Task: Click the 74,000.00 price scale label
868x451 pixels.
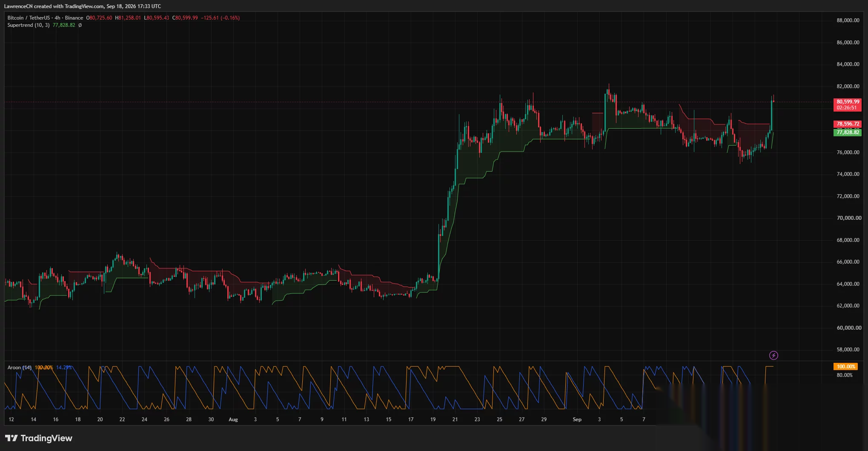Action: point(848,174)
